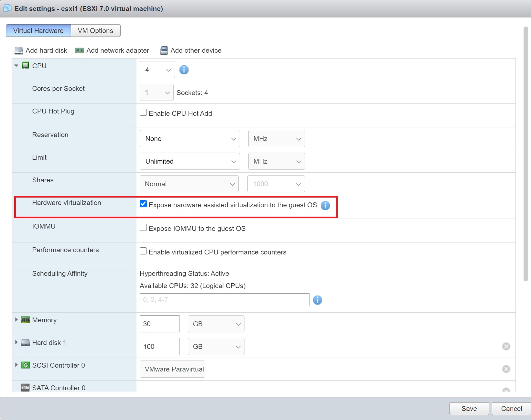This screenshot has height=420, width=531.
Task: Select the Virtual Hardware tab
Action: [38, 31]
